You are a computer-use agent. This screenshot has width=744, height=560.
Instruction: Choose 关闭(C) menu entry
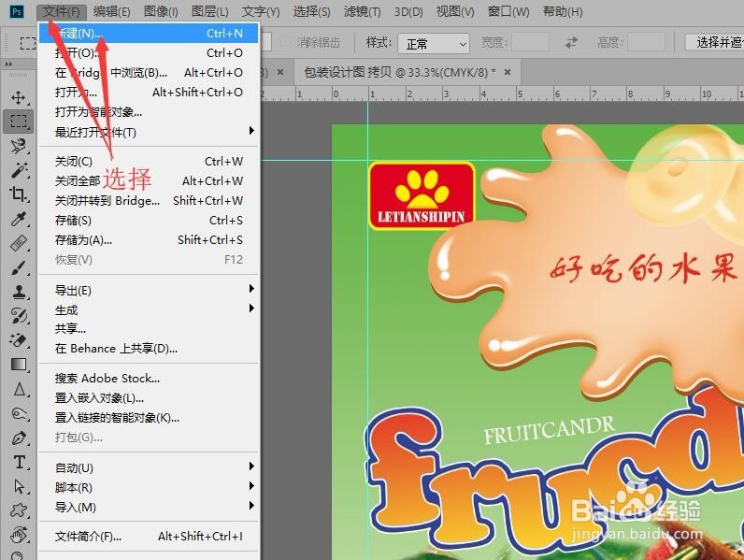(x=149, y=162)
